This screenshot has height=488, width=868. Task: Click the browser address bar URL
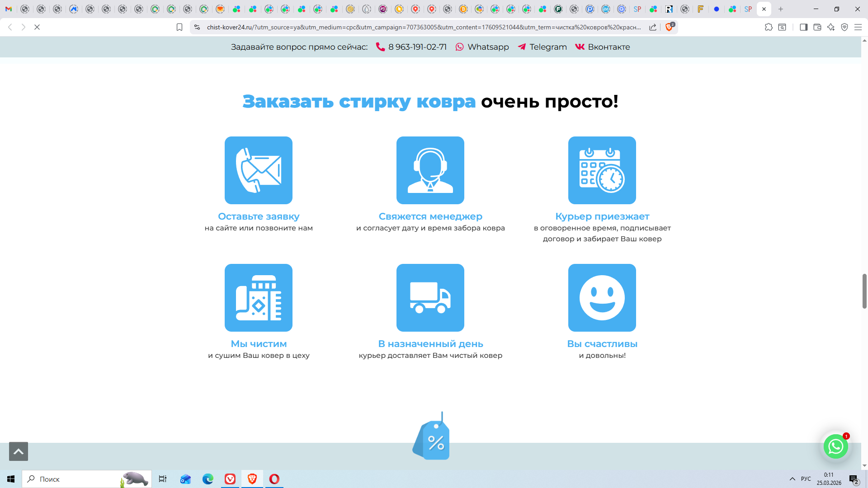pos(423,27)
